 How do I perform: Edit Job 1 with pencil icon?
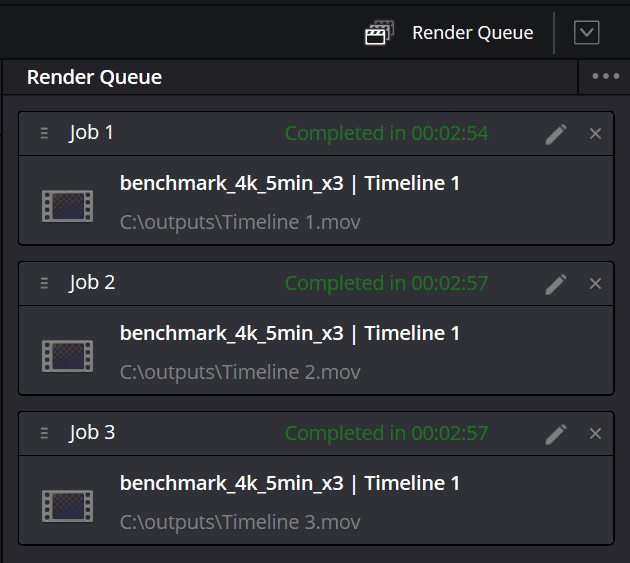pyautogui.click(x=556, y=134)
